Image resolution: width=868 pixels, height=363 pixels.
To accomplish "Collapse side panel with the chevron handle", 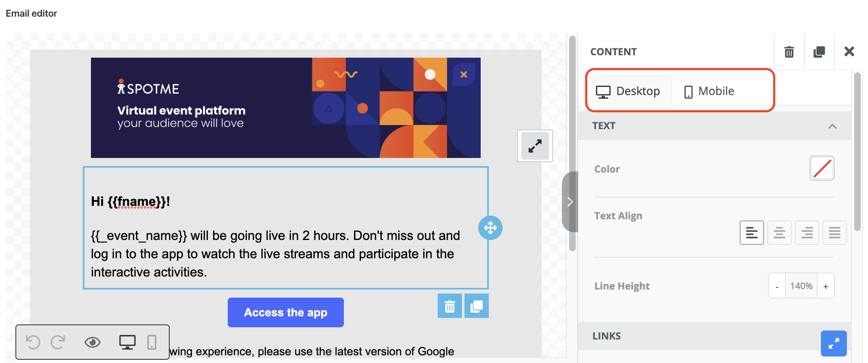I will [x=570, y=202].
